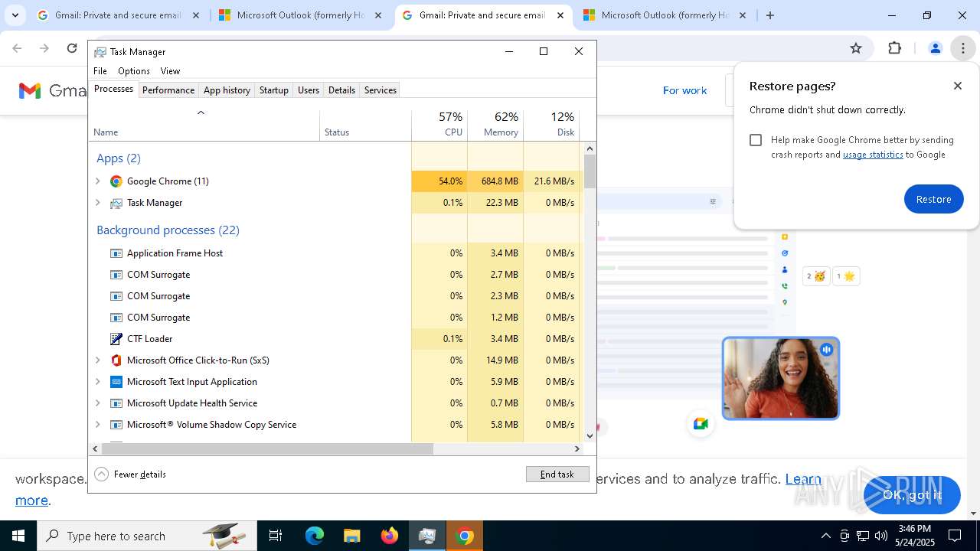The height and width of the screenshot is (551, 980).
Task: Expand the Task Manager process group
Action: point(97,203)
